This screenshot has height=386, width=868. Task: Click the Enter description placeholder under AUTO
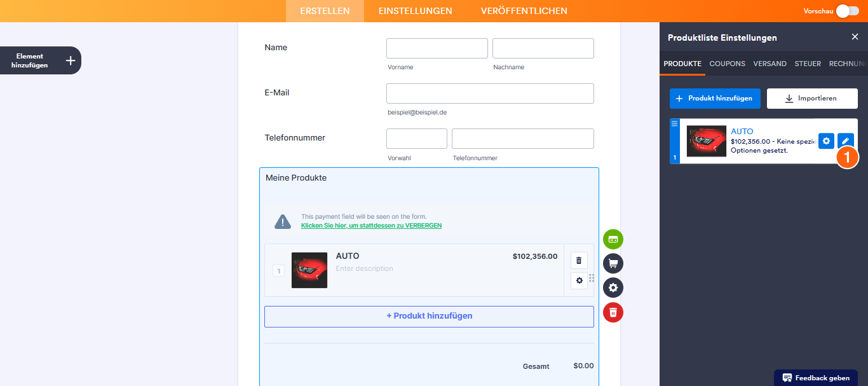[x=365, y=269]
